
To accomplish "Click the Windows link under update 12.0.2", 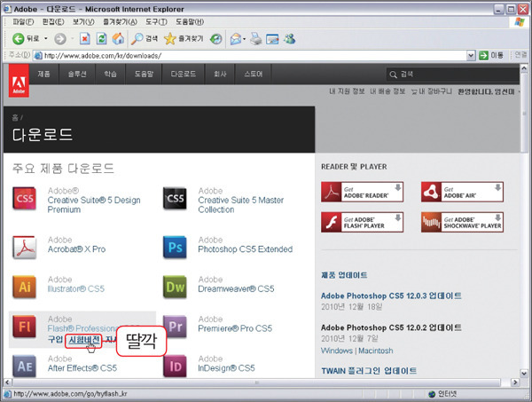I will click(x=337, y=351).
